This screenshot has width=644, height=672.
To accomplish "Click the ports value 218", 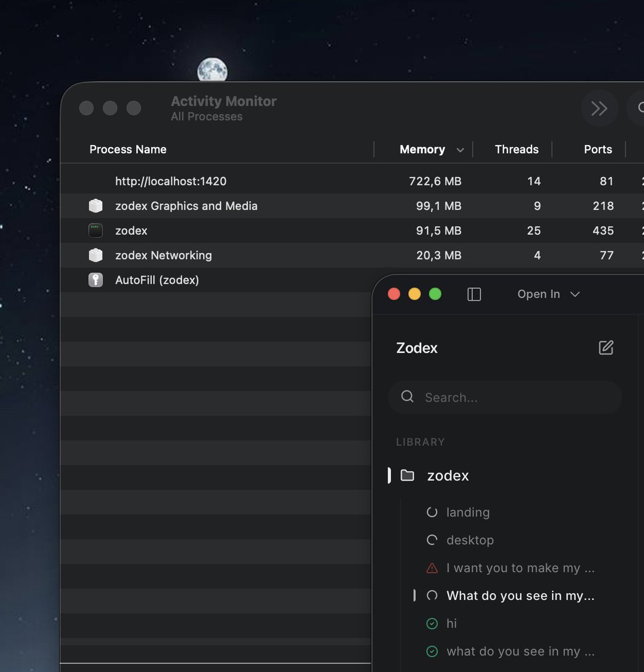I will pyautogui.click(x=603, y=206).
